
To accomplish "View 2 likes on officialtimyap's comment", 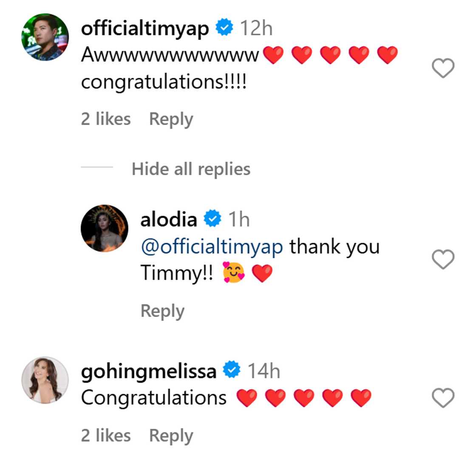I will [x=106, y=119].
